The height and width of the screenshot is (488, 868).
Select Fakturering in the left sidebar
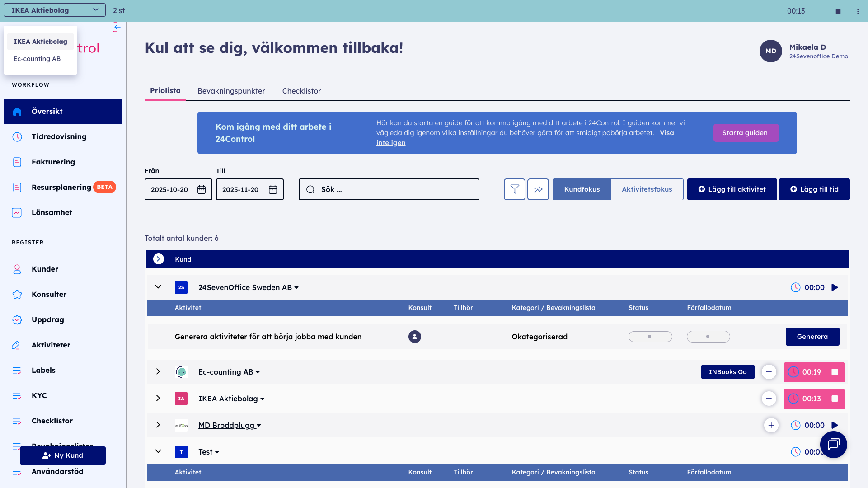(53, 162)
